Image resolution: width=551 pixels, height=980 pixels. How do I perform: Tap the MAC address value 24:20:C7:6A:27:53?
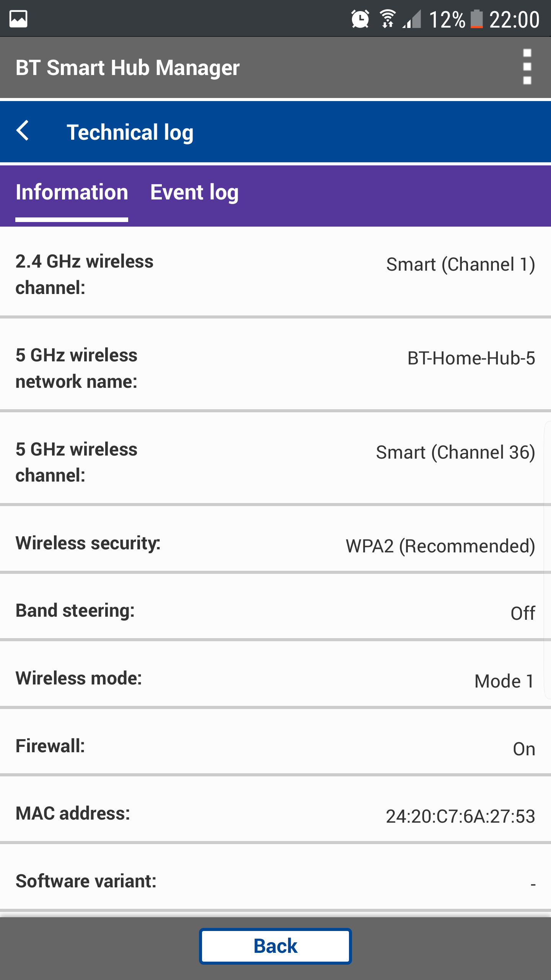(460, 816)
